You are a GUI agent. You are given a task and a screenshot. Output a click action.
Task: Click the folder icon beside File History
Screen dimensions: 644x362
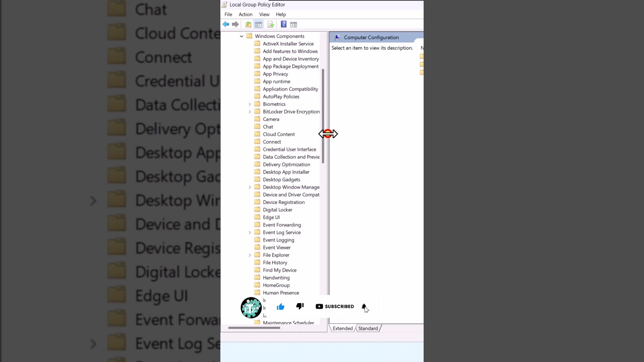(x=257, y=262)
